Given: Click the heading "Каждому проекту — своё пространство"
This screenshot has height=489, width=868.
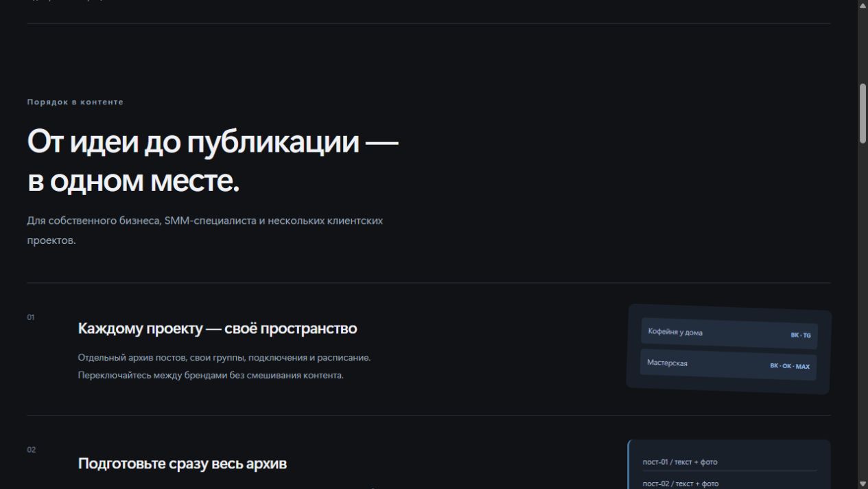Looking at the screenshot, I should coord(218,328).
